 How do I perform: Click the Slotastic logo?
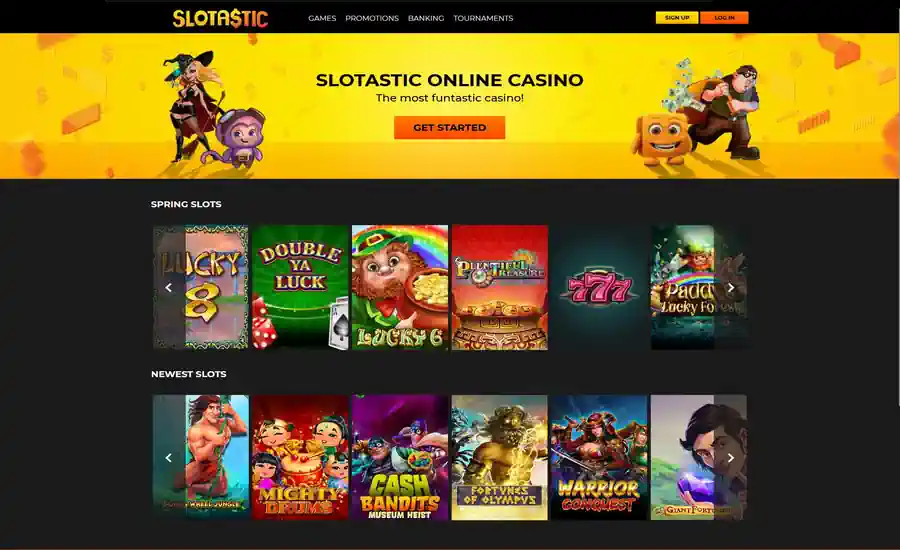point(220,18)
